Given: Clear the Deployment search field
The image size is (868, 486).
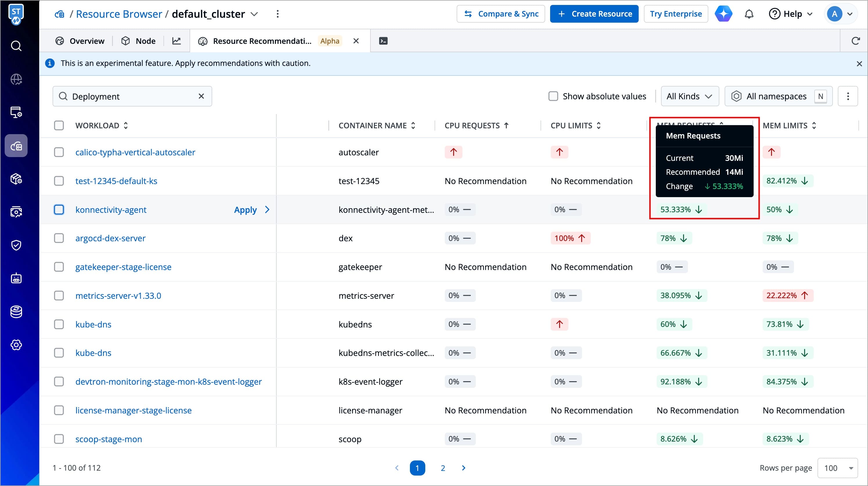Looking at the screenshot, I should [x=201, y=96].
